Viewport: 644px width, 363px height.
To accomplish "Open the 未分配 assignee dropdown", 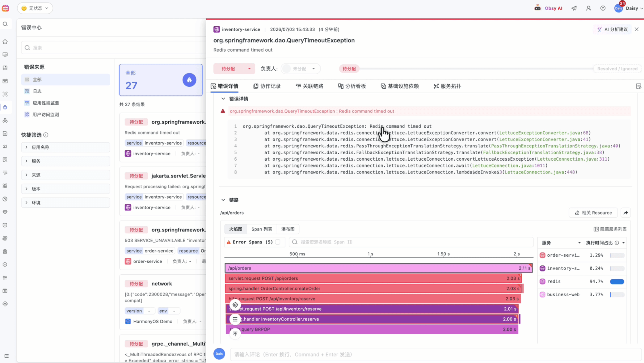I will click(301, 69).
